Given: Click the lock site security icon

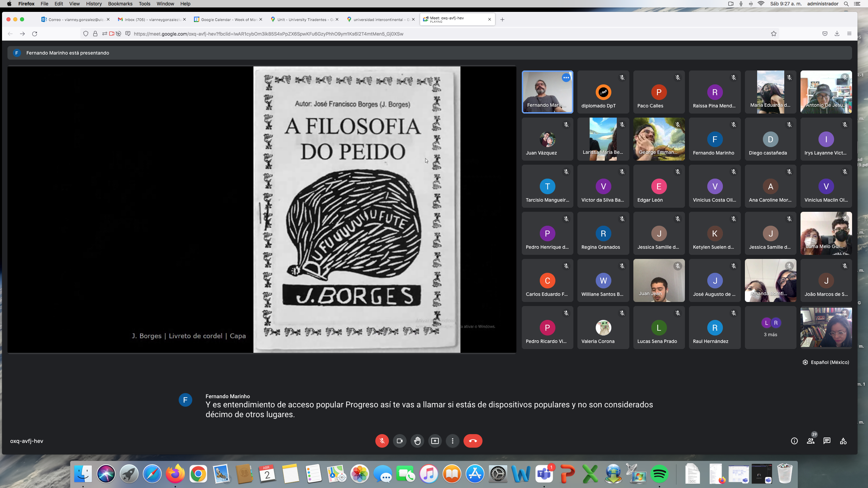Looking at the screenshot, I should [95, 34].
